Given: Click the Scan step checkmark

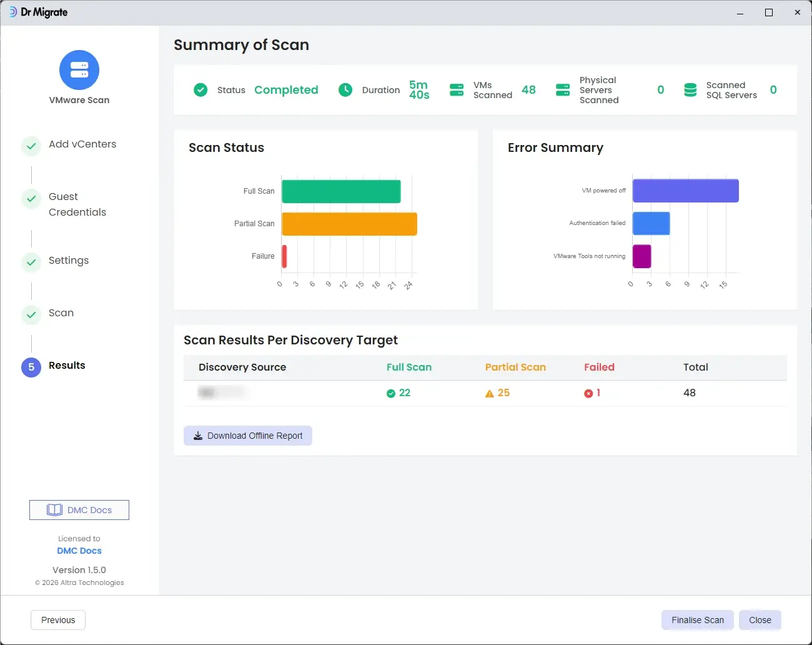Looking at the screenshot, I should [x=31, y=315].
